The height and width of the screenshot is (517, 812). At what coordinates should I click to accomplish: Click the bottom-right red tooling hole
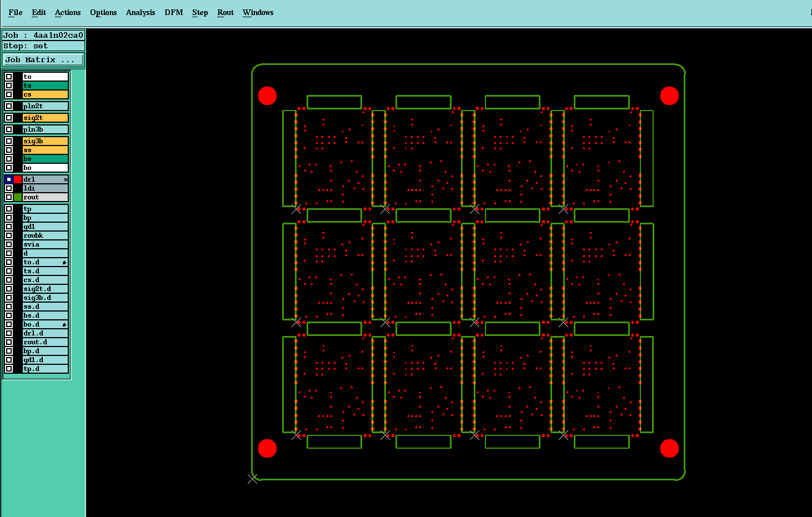click(669, 448)
